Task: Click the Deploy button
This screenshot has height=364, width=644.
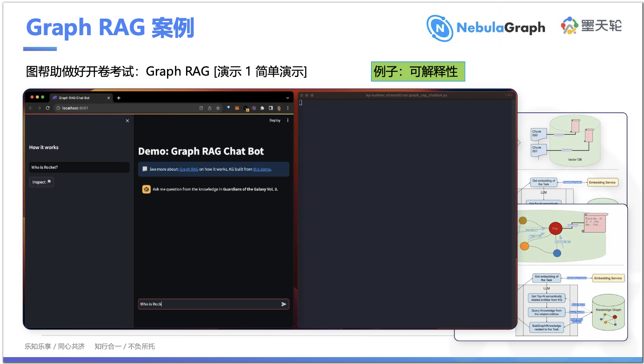Action: tap(275, 121)
